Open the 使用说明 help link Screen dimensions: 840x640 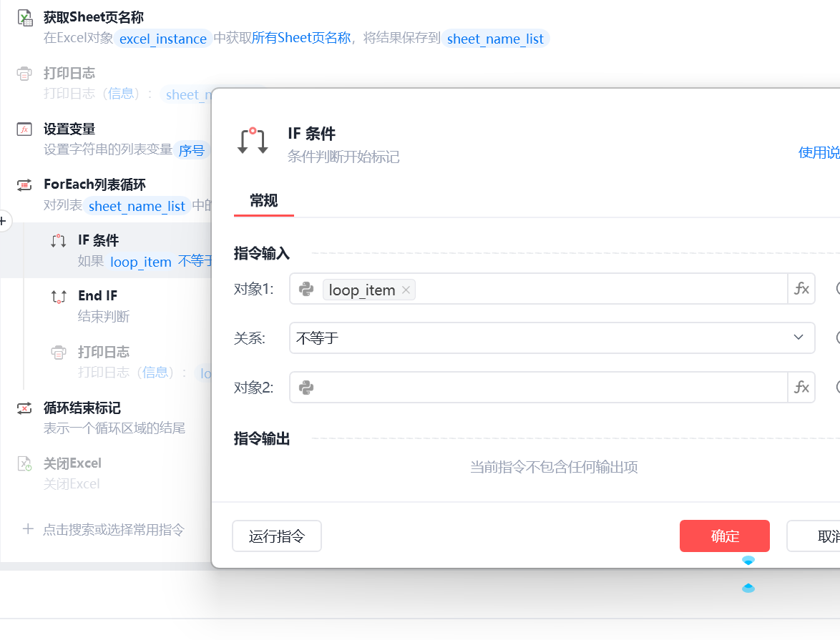click(x=819, y=152)
